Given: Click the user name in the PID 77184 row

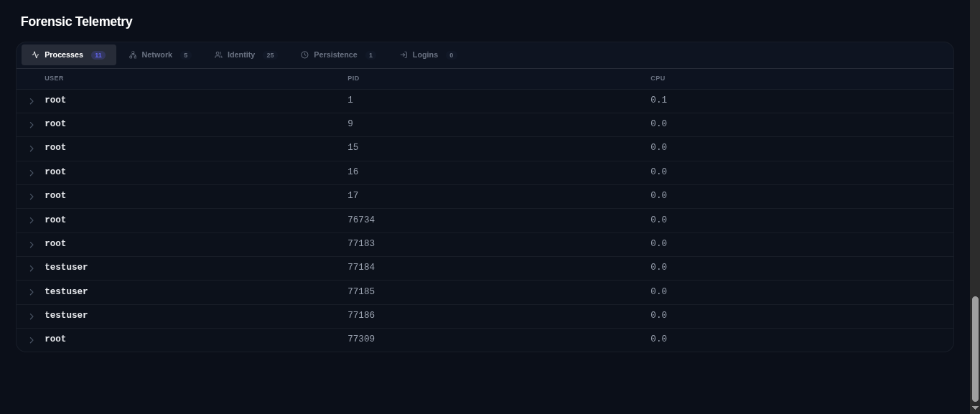Looking at the screenshot, I should (66, 267).
